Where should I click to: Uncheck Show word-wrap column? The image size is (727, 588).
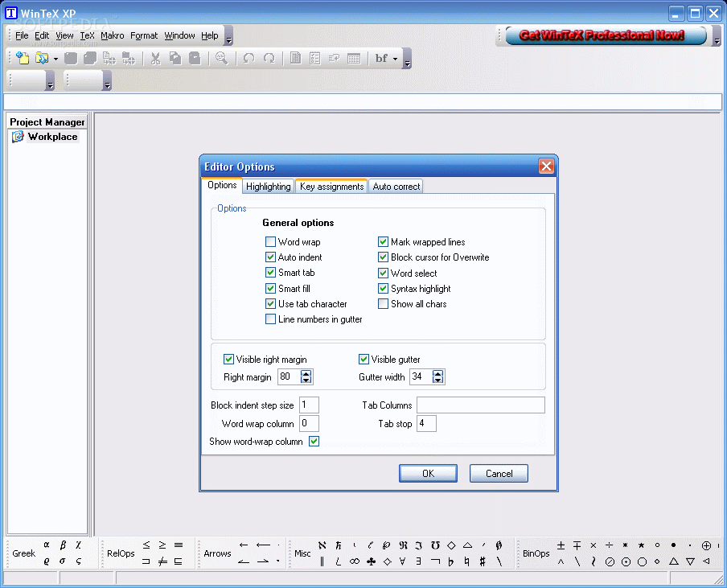(x=314, y=441)
